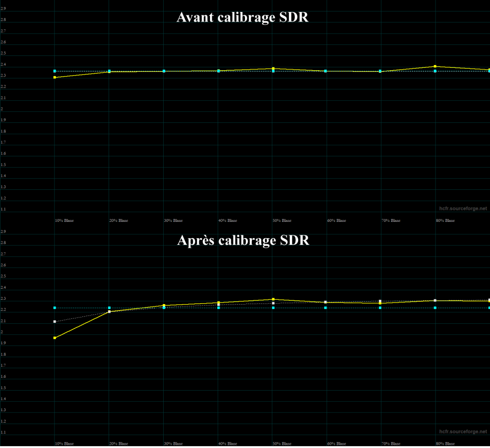
Task: Click the hcfr.sourceforge.net watermark in the top chart
Action: pos(463,208)
